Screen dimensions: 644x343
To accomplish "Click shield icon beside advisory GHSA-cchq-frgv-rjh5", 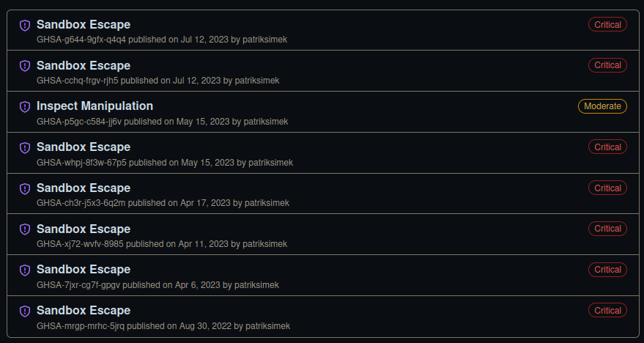I will click(24, 66).
